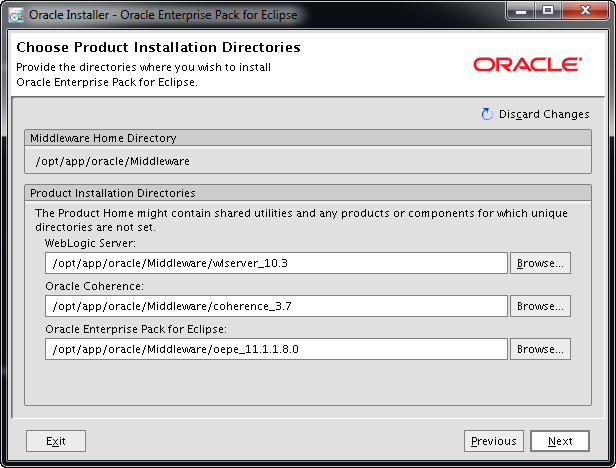The image size is (616, 468).
Task: Click the Oracle Coherence label
Action: tap(94, 286)
